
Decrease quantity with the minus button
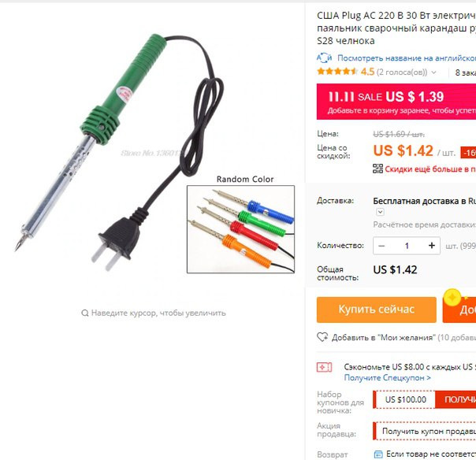[381, 246]
